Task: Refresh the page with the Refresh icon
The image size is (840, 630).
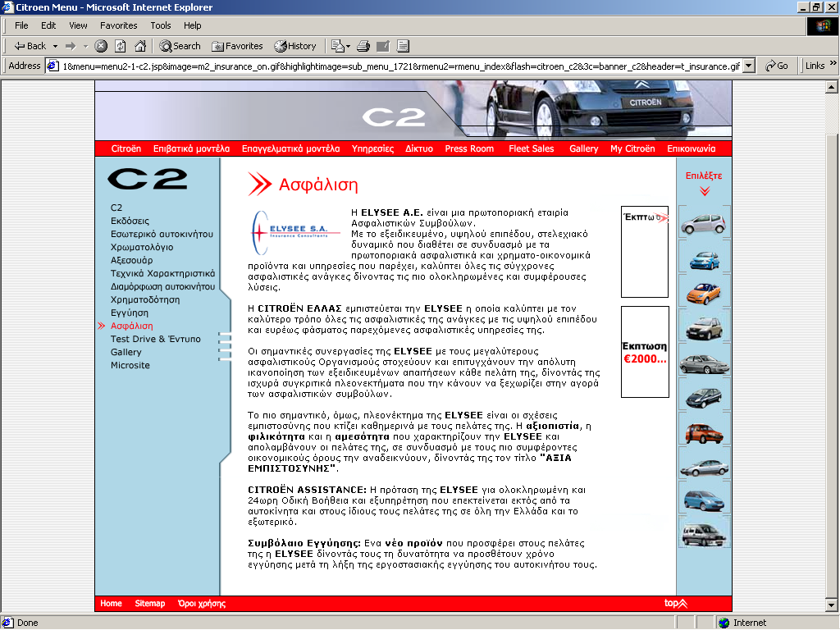Action: (121, 46)
